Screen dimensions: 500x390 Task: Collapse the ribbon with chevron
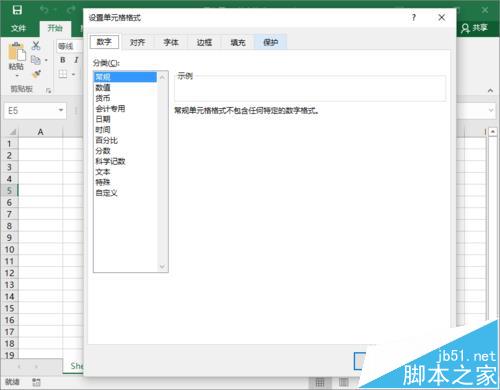click(490, 91)
